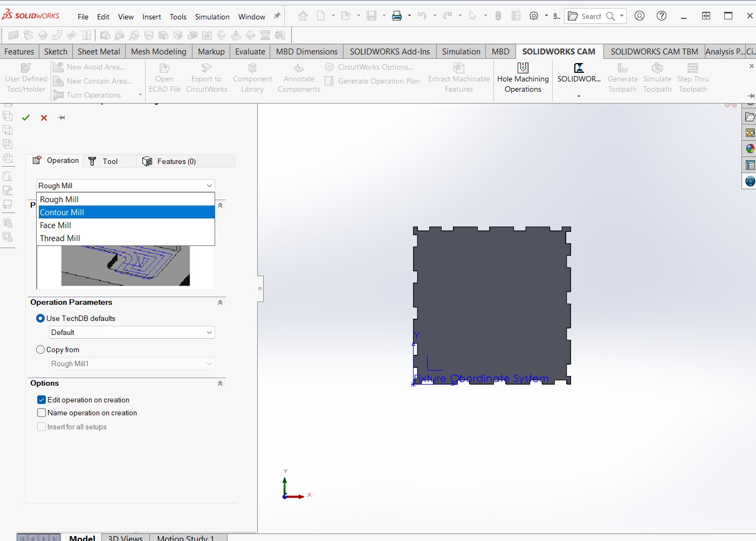This screenshot has height=541, width=756.
Task: Expand ribbon overflow double chevron
Action: click(x=751, y=66)
